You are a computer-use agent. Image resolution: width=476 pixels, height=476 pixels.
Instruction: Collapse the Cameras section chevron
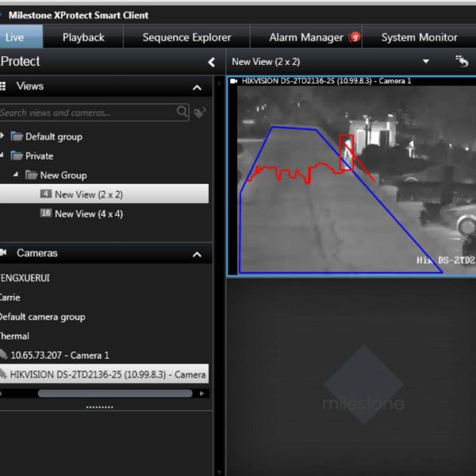click(x=197, y=254)
